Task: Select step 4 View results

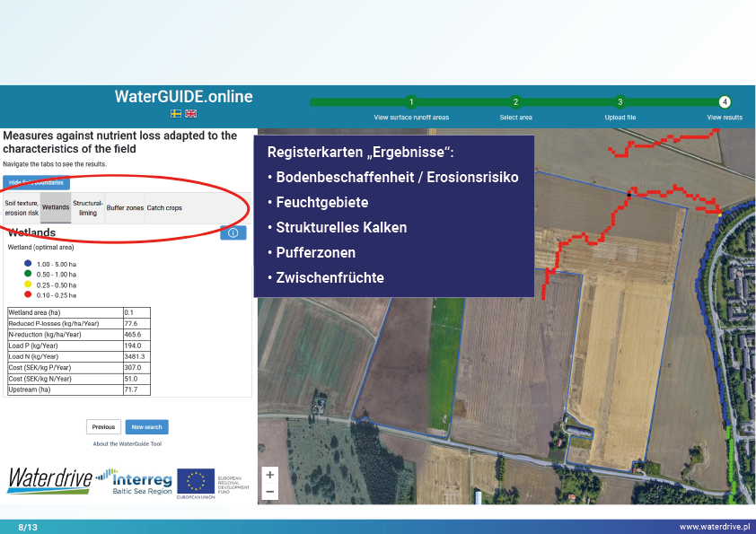Action: [725, 102]
